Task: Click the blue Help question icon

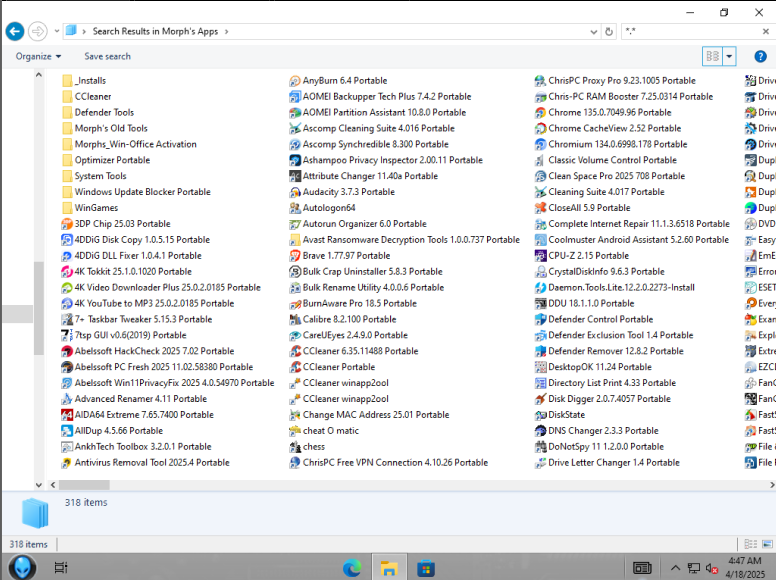Action: [x=760, y=56]
